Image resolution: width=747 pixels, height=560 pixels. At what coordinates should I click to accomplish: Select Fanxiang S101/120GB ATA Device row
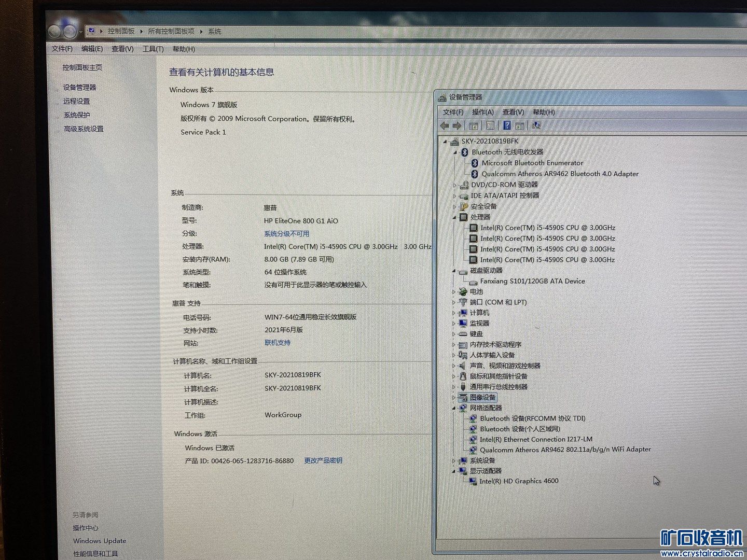(527, 281)
